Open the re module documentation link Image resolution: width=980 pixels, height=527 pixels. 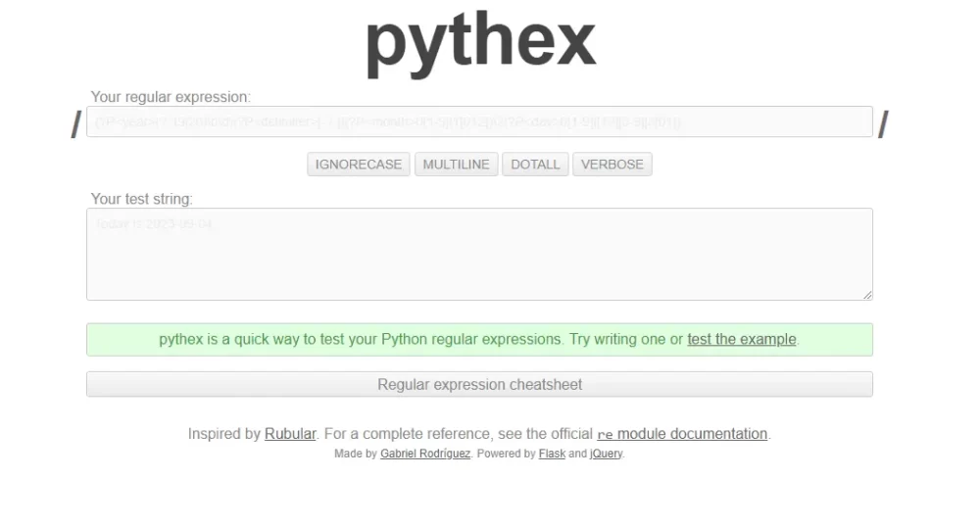coord(682,433)
